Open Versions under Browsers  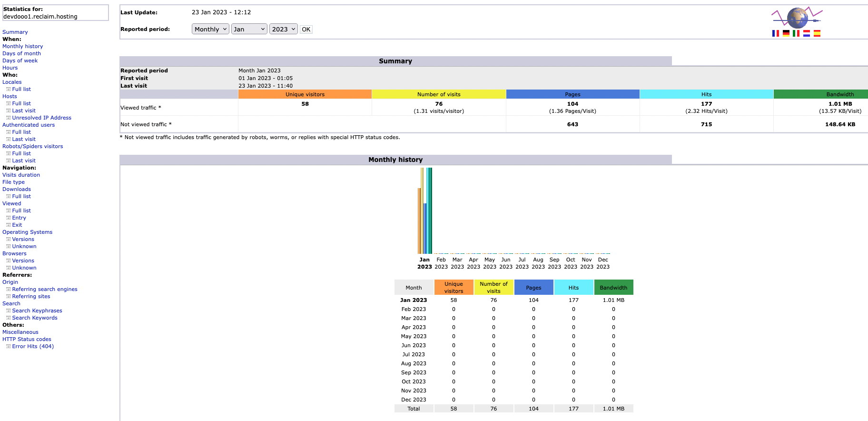23,261
